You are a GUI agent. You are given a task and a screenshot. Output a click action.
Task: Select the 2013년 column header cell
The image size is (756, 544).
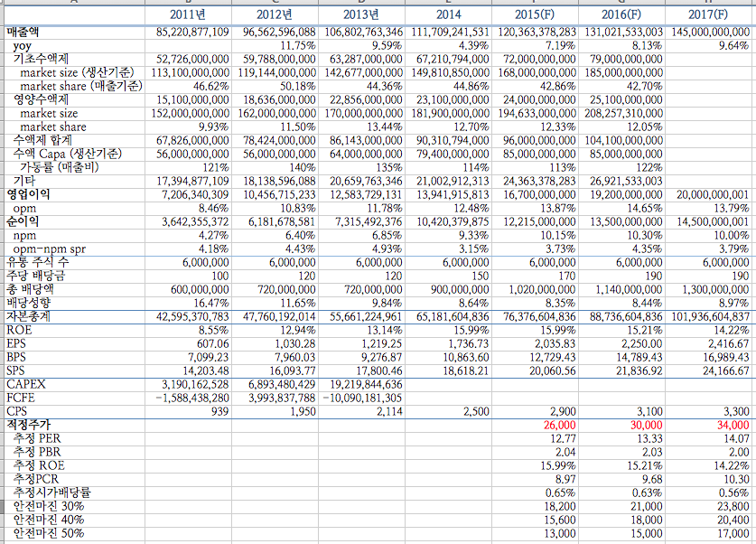pos(361,14)
